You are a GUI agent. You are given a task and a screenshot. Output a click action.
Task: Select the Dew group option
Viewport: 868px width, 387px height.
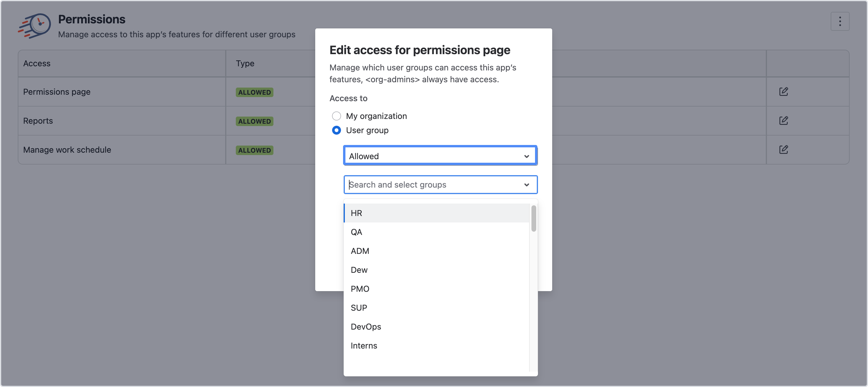(x=359, y=270)
